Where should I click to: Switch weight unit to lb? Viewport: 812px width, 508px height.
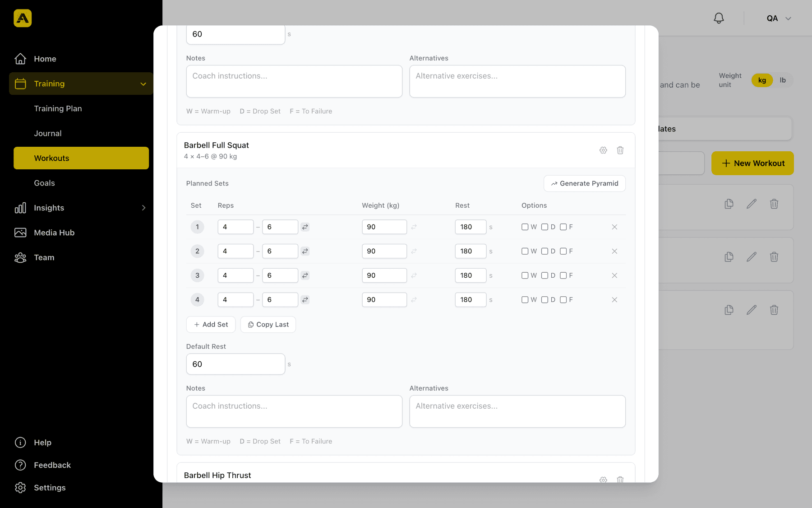783,80
